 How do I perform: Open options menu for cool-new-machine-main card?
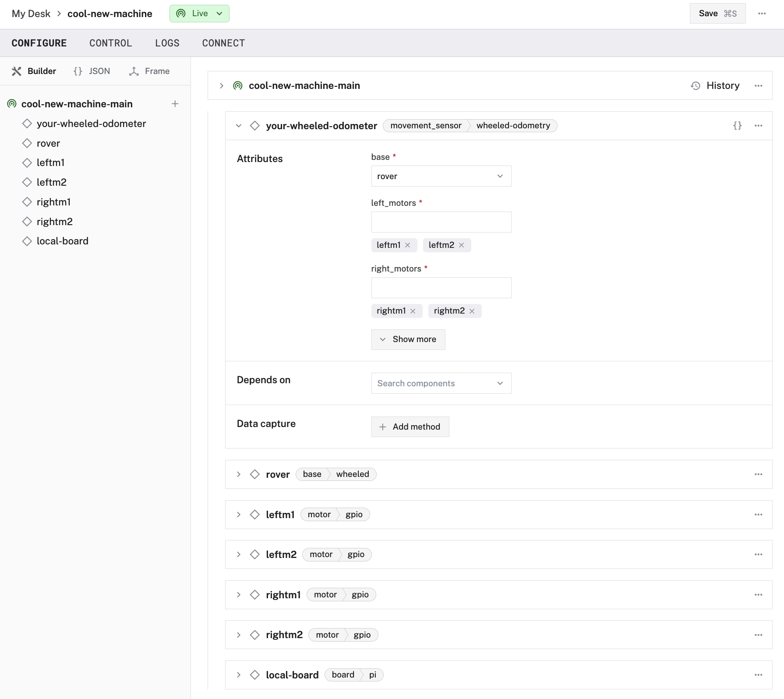758,86
